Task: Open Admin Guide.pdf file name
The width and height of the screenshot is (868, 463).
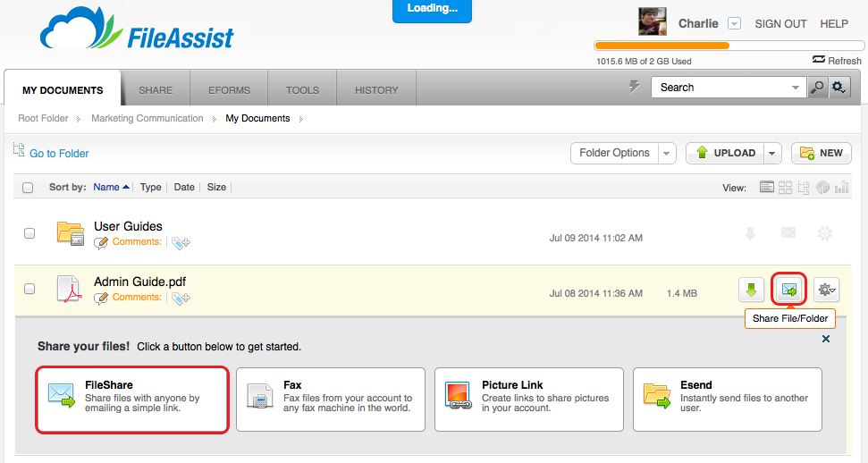Action: point(139,282)
